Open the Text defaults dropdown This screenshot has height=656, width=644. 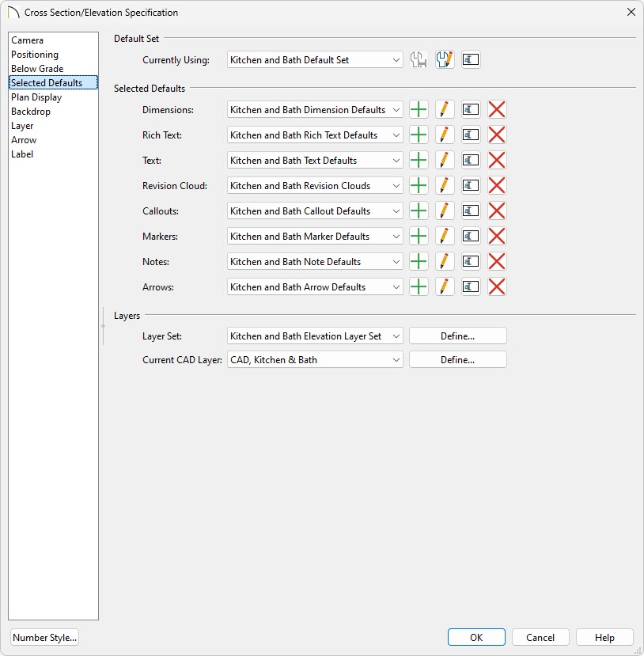[x=315, y=160]
